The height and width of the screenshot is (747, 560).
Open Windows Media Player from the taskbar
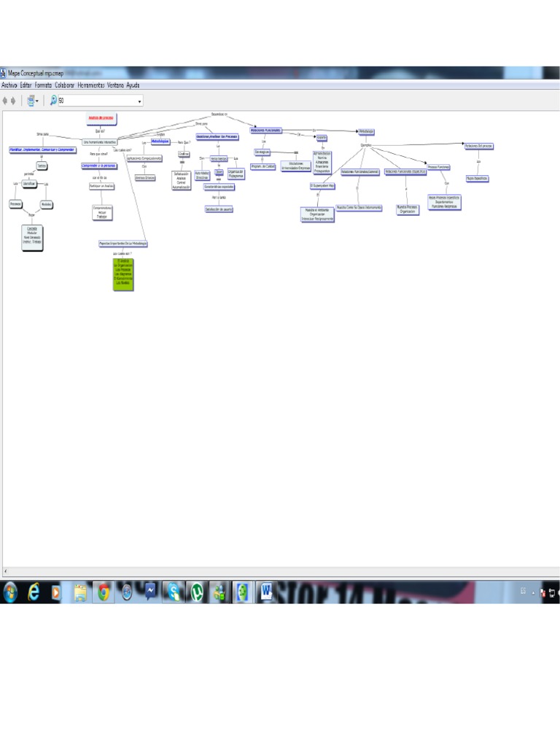55,592
